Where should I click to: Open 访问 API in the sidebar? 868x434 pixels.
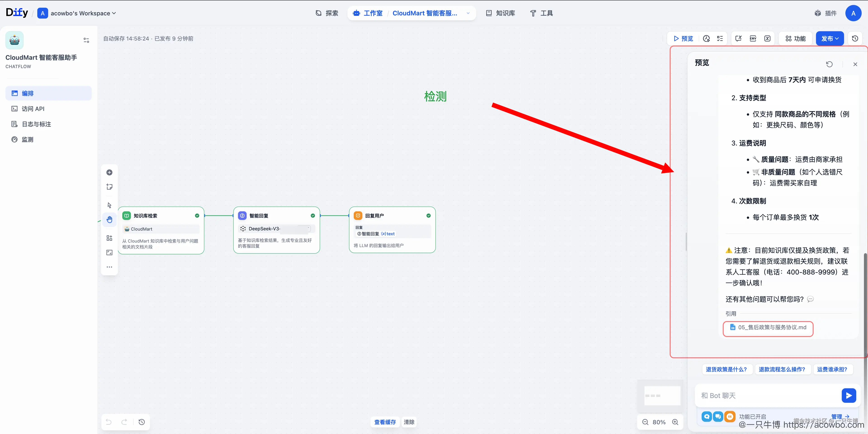click(49, 109)
